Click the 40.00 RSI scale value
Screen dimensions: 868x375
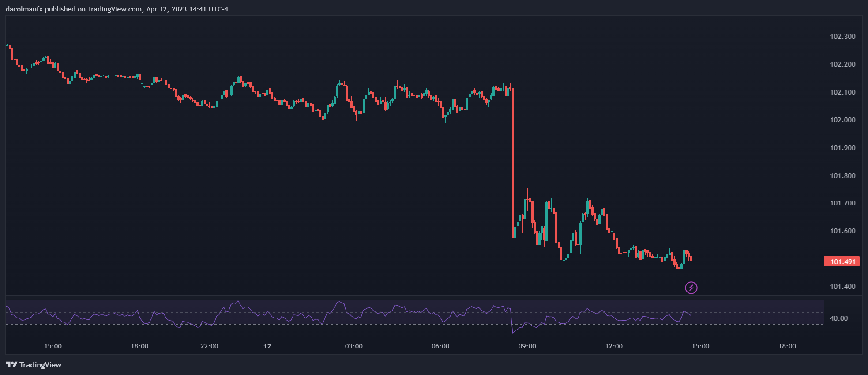coord(839,318)
